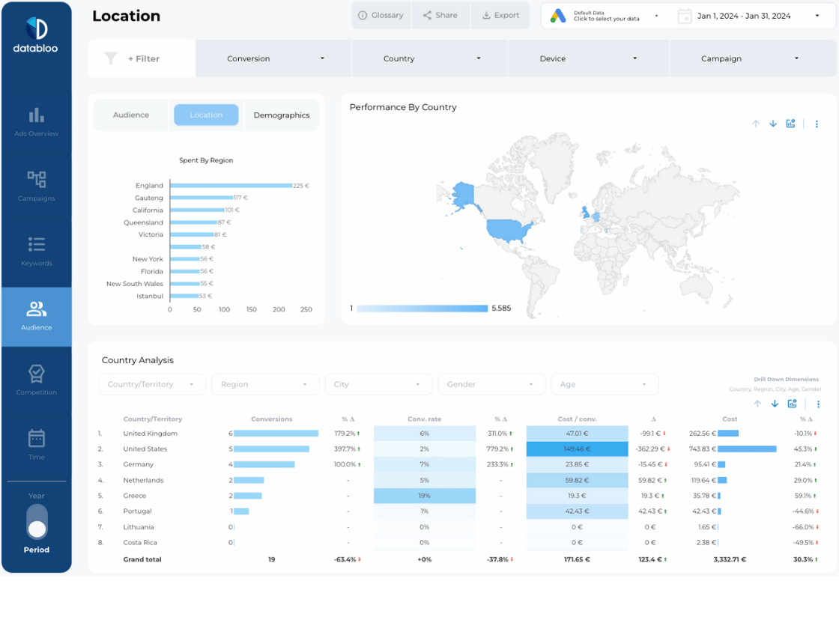The image size is (839, 644).
Task: Navigate to the Campaigns section
Action: [x=36, y=186]
